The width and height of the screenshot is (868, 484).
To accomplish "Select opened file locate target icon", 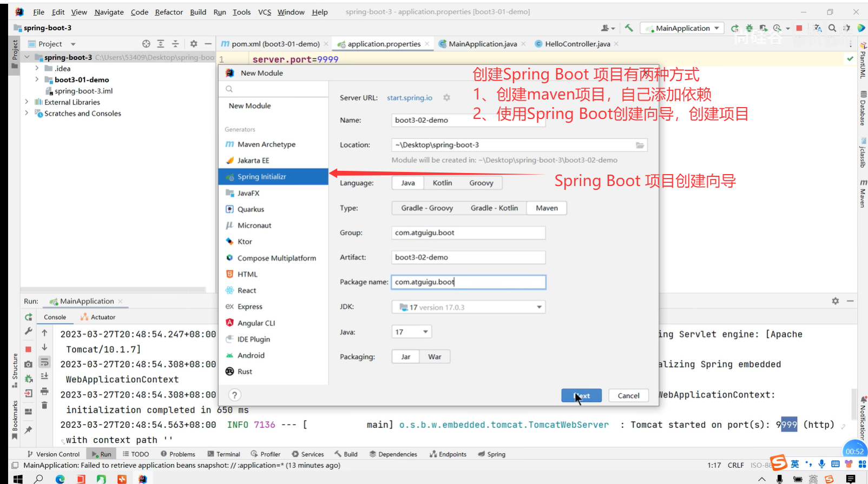I will (x=146, y=44).
